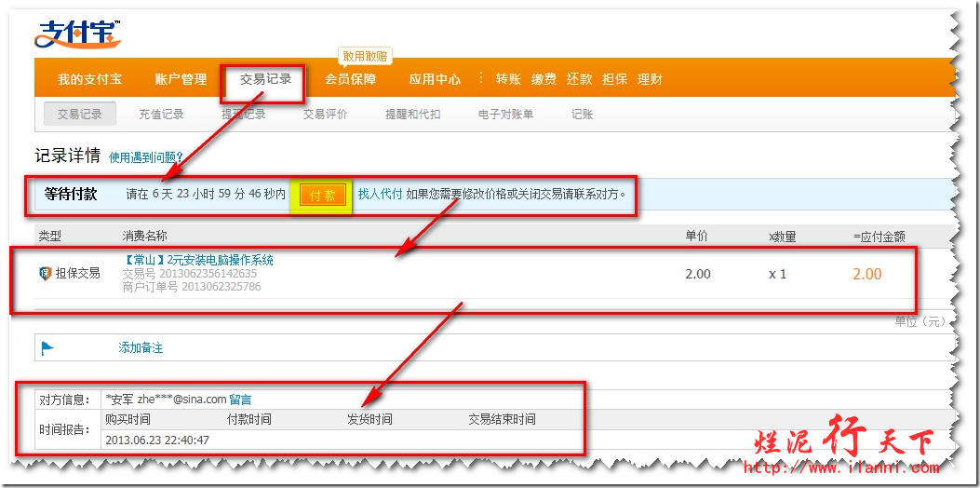This screenshot has height=488, width=980.
Task: Switch to the 记账 sub-tab
Action: 582,115
